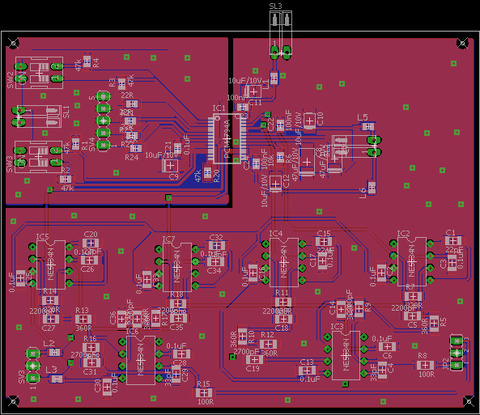Click the C15 capacitor pad
Image resolution: width=480 pixels, height=415 pixels.
[x=323, y=241]
